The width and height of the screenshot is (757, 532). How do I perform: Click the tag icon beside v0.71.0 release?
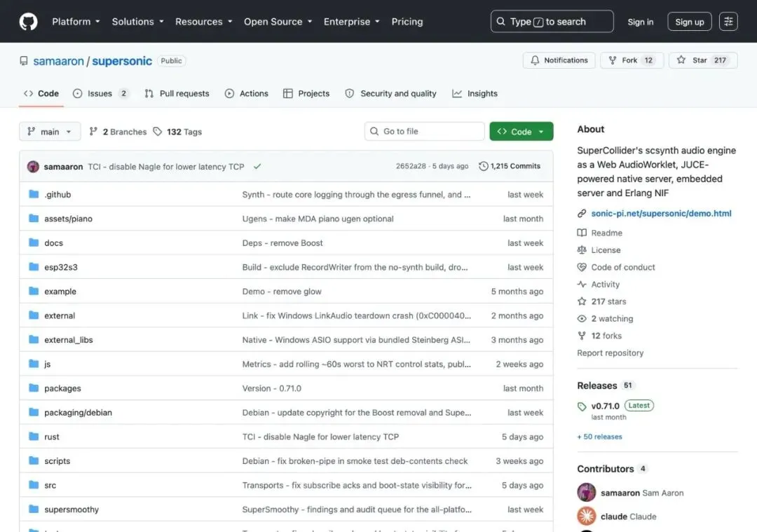click(x=582, y=407)
